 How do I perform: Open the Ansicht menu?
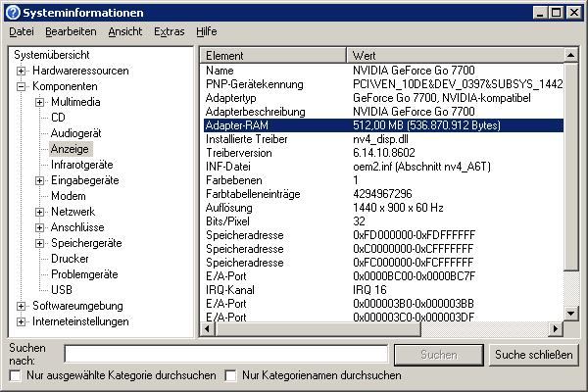point(124,31)
